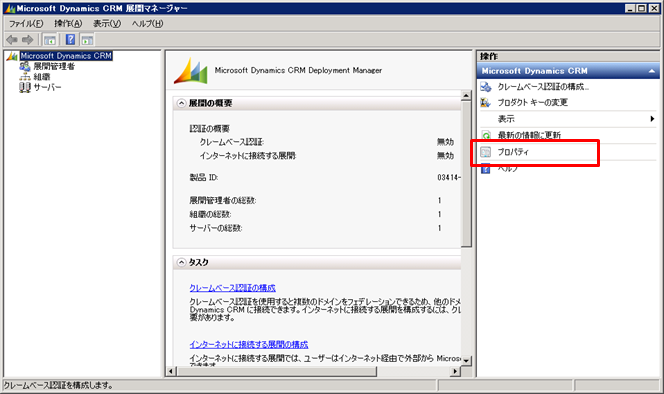Click プロダクト キーの変更 action
This screenshot has height=394, width=664.
pyautogui.click(x=532, y=103)
